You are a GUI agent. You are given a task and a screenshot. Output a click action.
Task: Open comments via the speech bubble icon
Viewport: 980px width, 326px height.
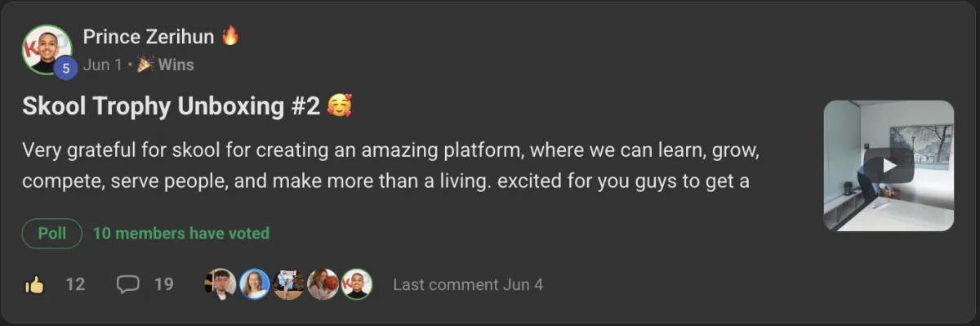coord(128,284)
